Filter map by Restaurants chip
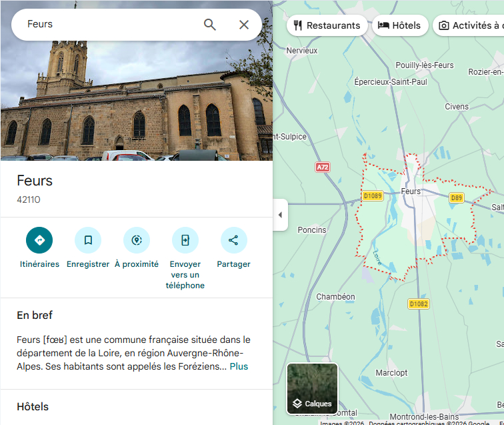 tap(327, 26)
